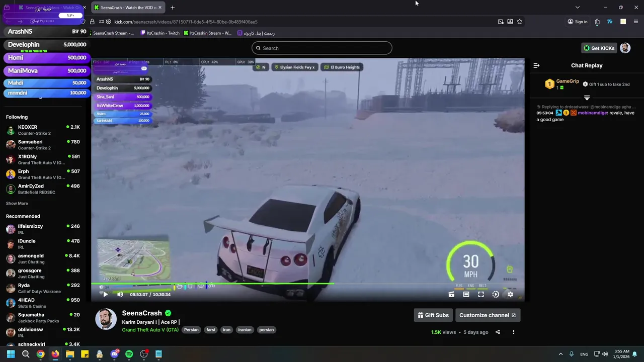Viewport: 644px width, 362px height.
Task: Seek along the green video progress bar
Action: 307,285
